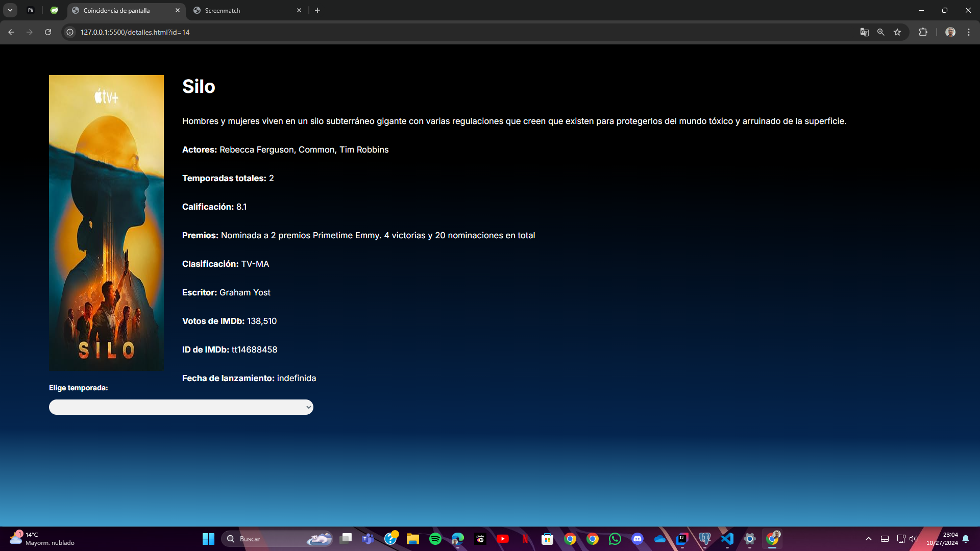Click the Fecha de lanzamiento text

click(249, 378)
